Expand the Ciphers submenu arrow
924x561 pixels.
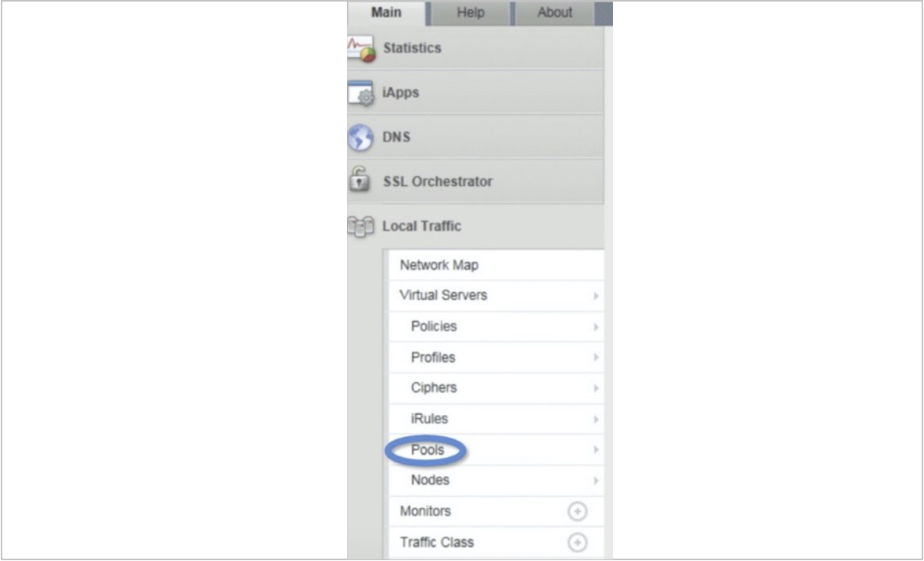pos(596,388)
